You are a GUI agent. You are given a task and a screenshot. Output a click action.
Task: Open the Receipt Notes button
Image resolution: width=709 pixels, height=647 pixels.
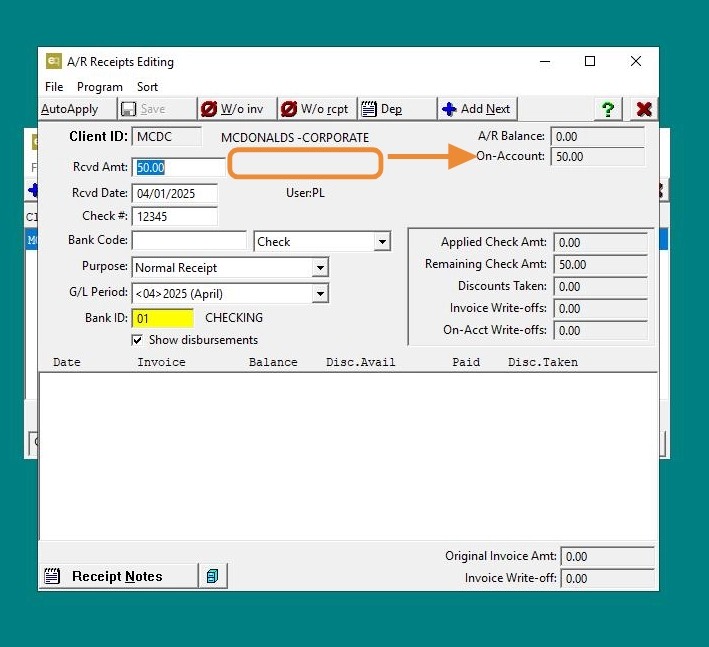coord(118,576)
